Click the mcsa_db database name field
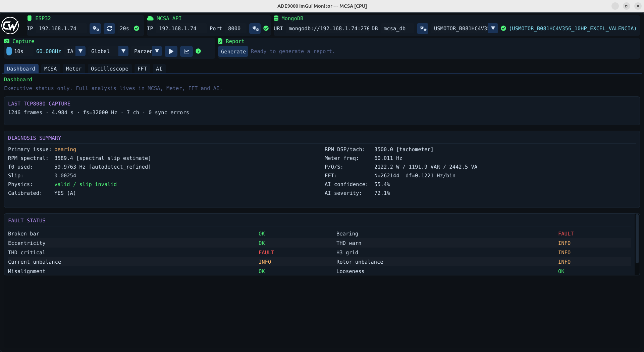This screenshot has width=644, height=352. (x=398, y=29)
